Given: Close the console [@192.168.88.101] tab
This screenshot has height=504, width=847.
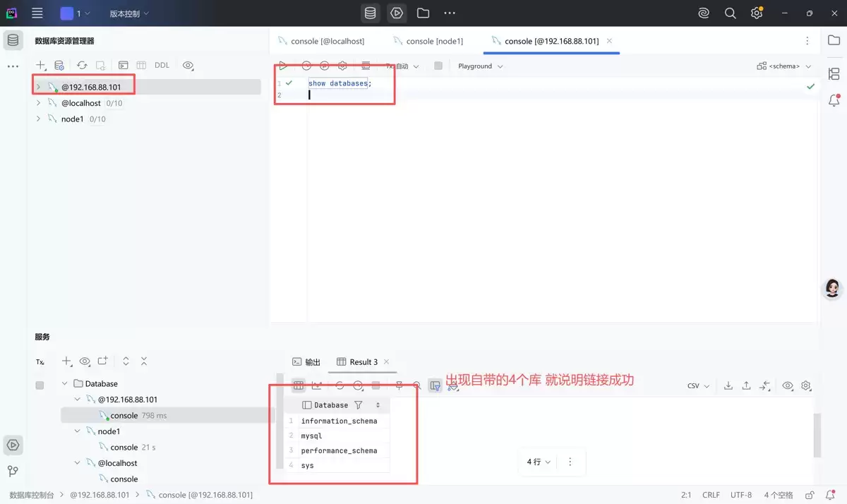Looking at the screenshot, I should 610,41.
